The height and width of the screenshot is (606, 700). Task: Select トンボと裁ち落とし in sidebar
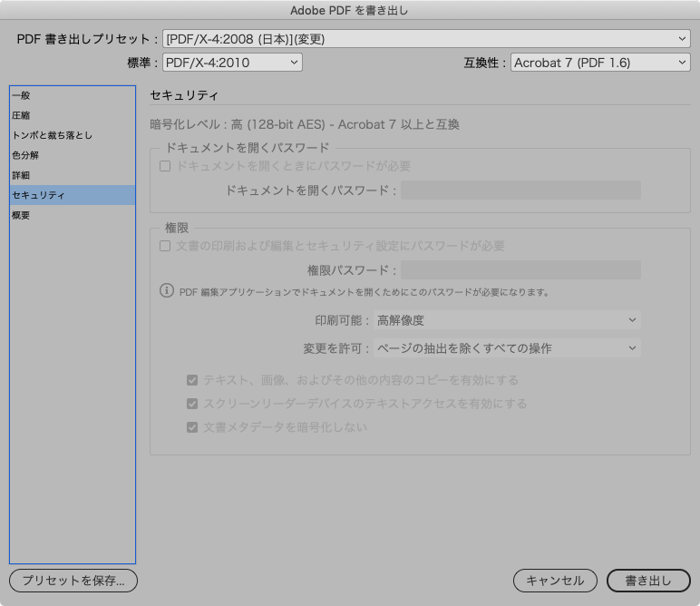[x=73, y=135]
